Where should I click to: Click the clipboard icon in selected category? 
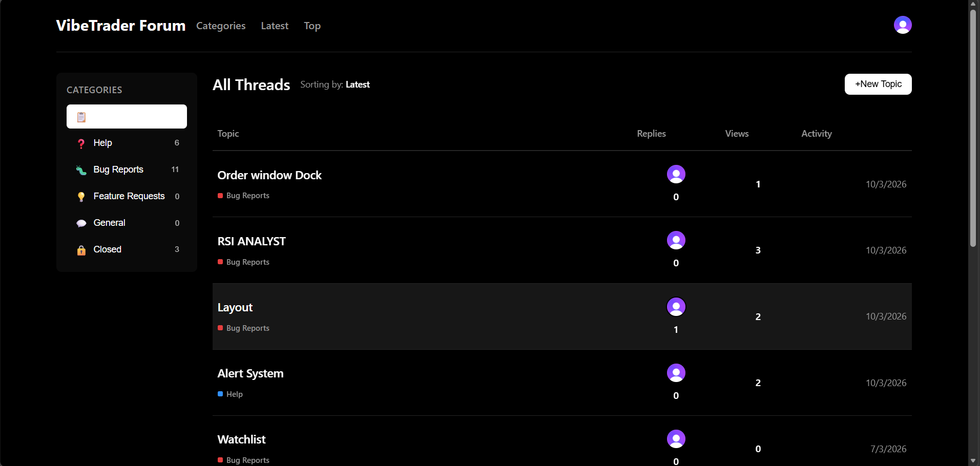click(81, 117)
